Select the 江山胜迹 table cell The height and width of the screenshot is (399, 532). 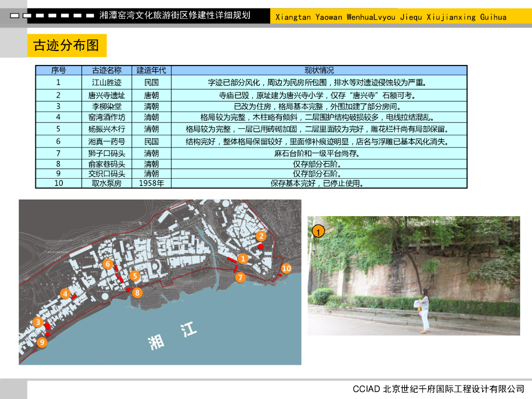coord(107,82)
